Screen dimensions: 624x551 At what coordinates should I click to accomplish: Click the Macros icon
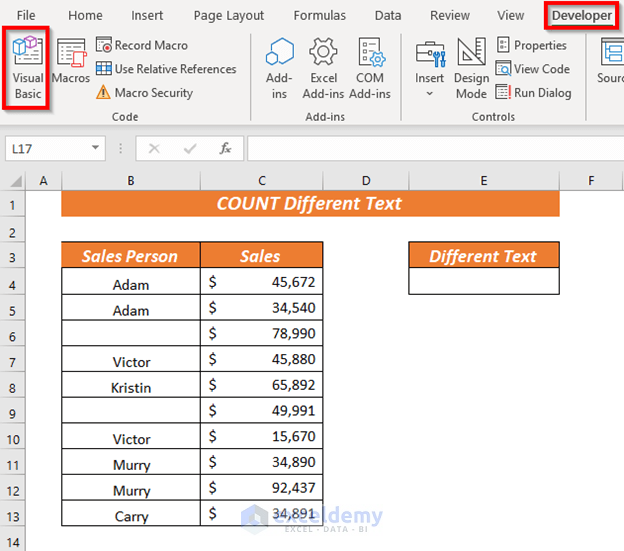(71, 64)
